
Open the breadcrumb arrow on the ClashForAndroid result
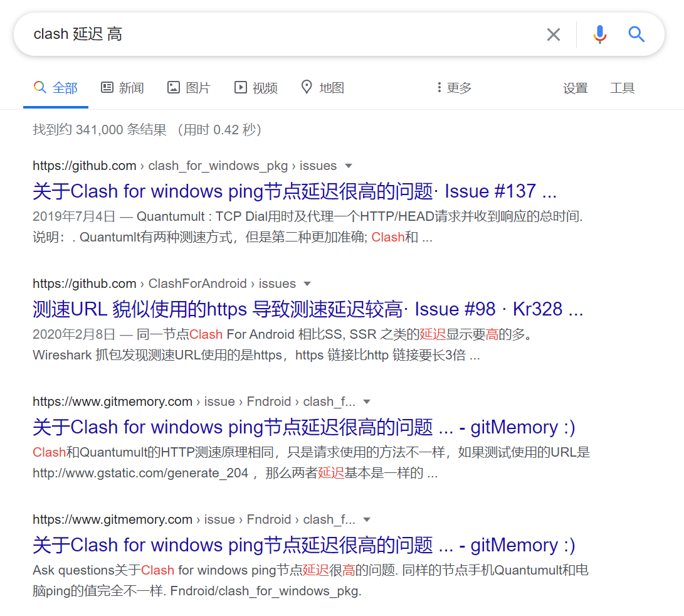click(x=307, y=284)
